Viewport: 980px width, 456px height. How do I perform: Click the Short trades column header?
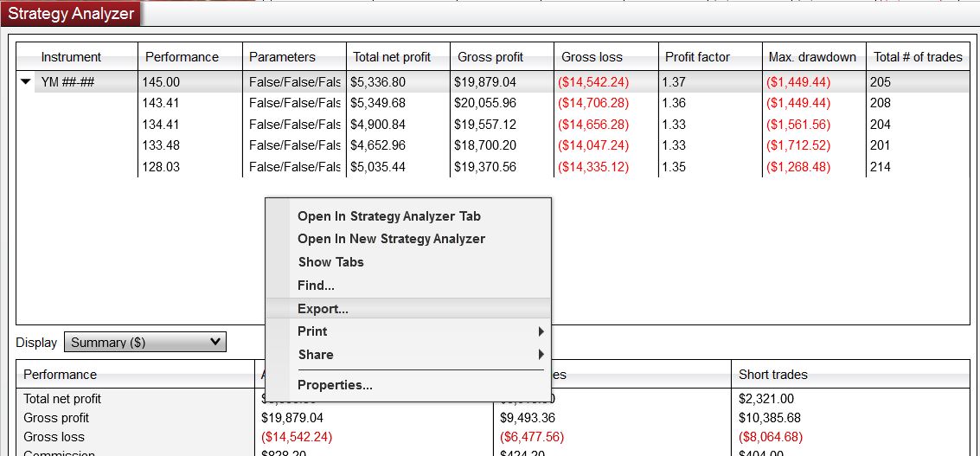(x=772, y=375)
